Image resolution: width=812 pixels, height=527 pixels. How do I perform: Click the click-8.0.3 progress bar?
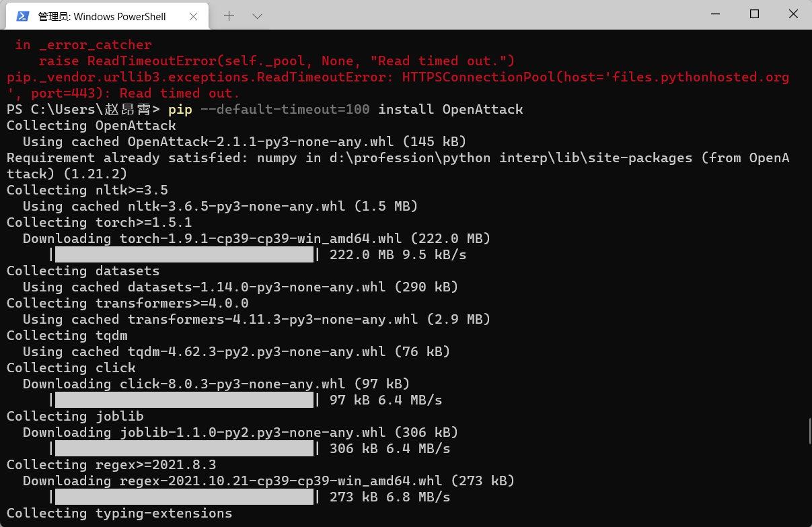(x=182, y=400)
